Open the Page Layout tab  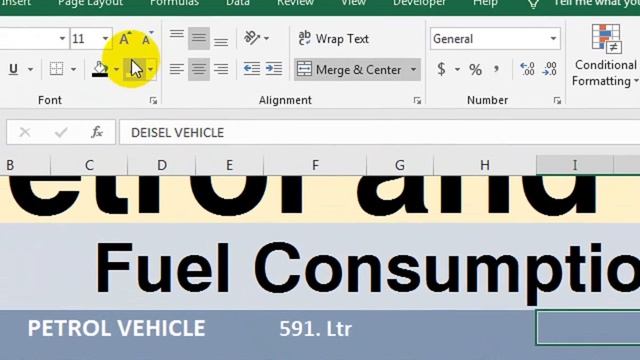[90, 3]
